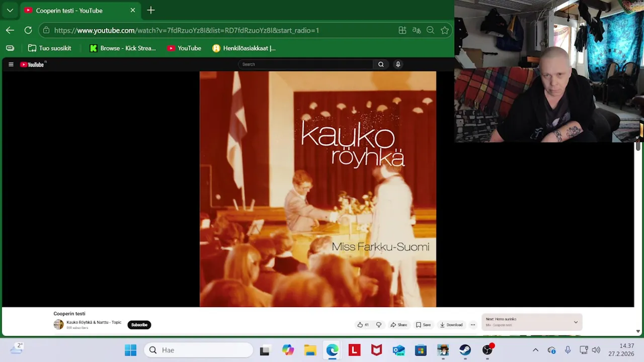644x362 pixels.
Task: Open the Tuo suosikit bookmark
Action: click(49, 48)
